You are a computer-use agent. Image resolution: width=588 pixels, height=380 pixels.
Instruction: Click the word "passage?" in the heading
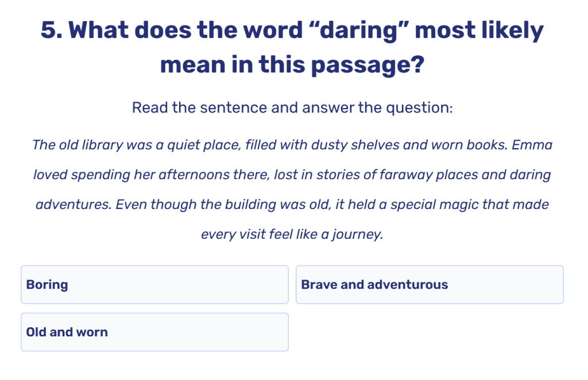click(367, 65)
